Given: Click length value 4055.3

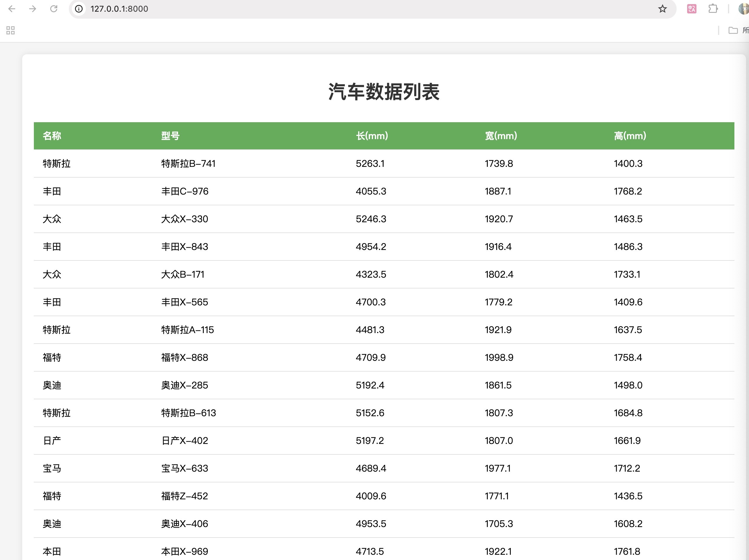Looking at the screenshot, I should 371,191.
